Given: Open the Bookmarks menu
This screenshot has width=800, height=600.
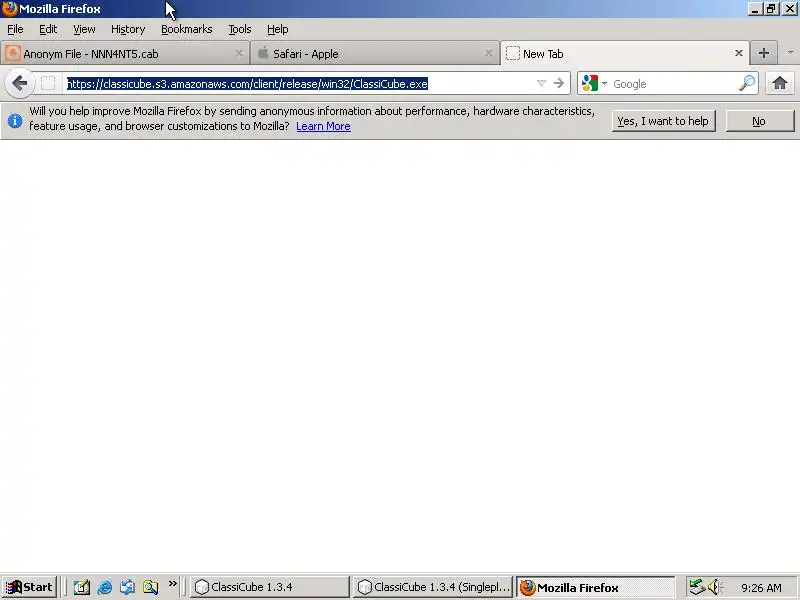Looking at the screenshot, I should (187, 29).
